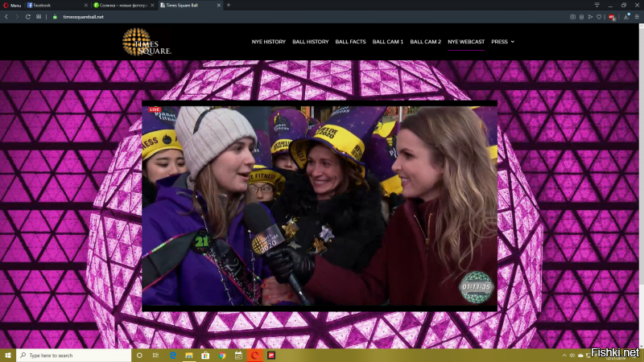The image size is (644, 362).
Task: Open Cortana circle icon
Action: (139, 356)
